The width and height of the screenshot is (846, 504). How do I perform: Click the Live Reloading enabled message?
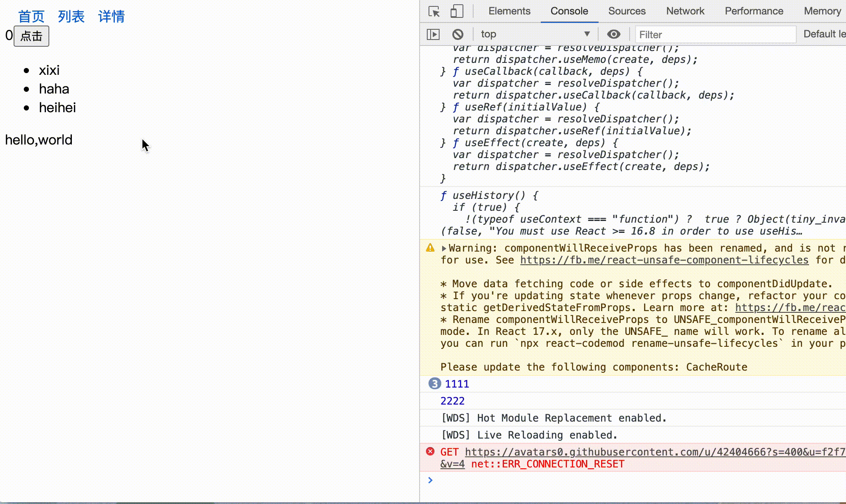(529, 435)
